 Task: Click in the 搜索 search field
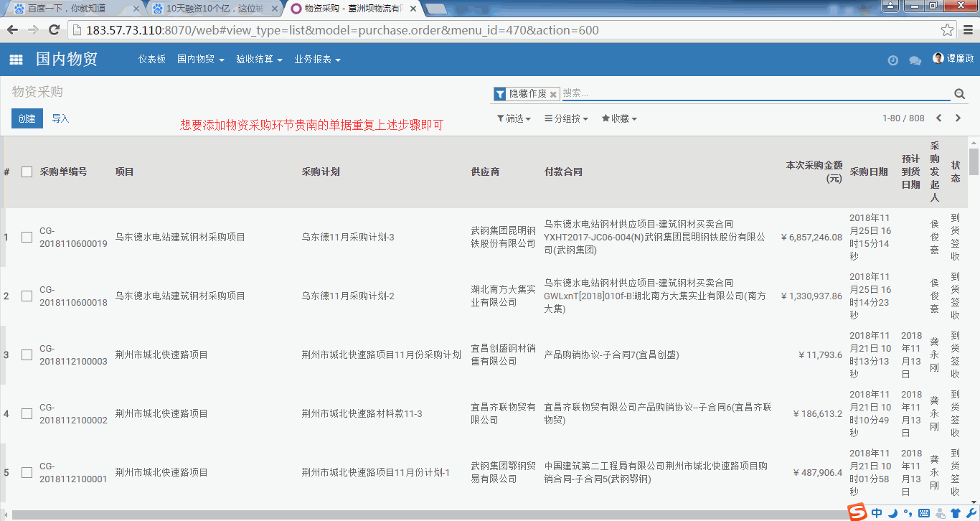(753, 93)
